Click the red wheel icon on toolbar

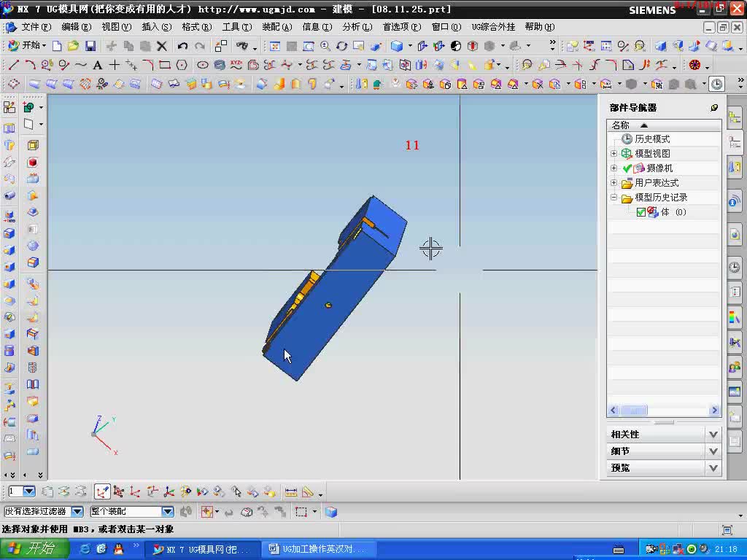click(x=694, y=64)
